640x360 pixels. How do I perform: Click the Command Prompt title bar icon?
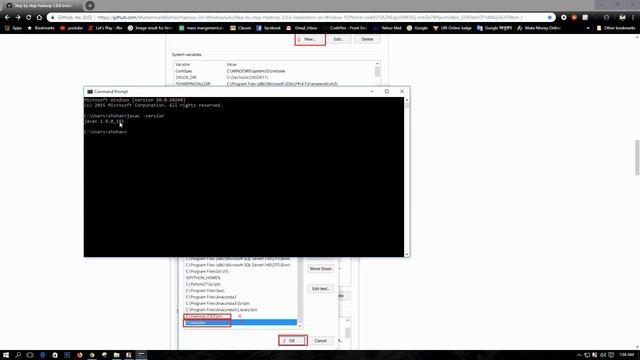[x=90, y=92]
